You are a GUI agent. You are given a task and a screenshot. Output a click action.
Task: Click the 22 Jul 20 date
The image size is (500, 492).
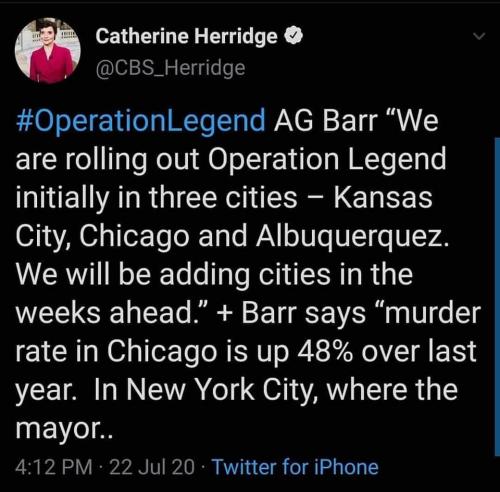click(x=152, y=467)
